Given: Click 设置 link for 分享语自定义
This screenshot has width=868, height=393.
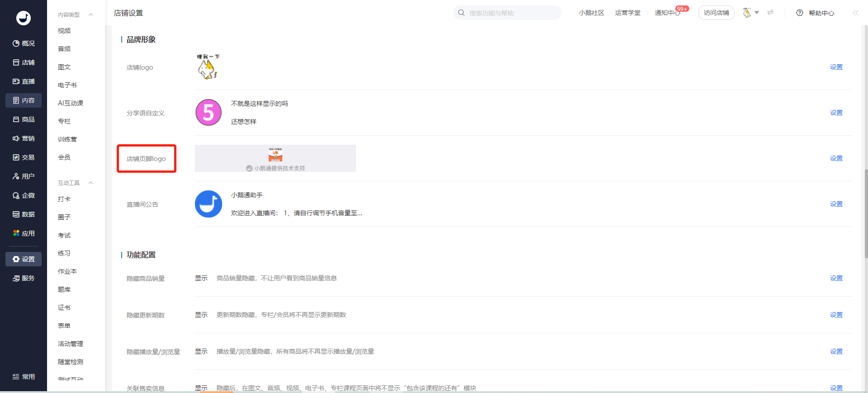Looking at the screenshot, I should 836,113.
